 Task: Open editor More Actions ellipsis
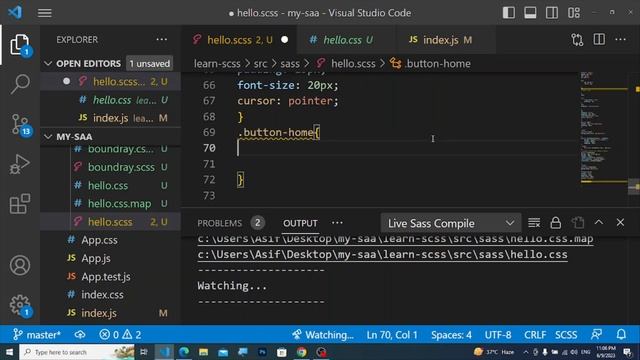coord(620,40)
